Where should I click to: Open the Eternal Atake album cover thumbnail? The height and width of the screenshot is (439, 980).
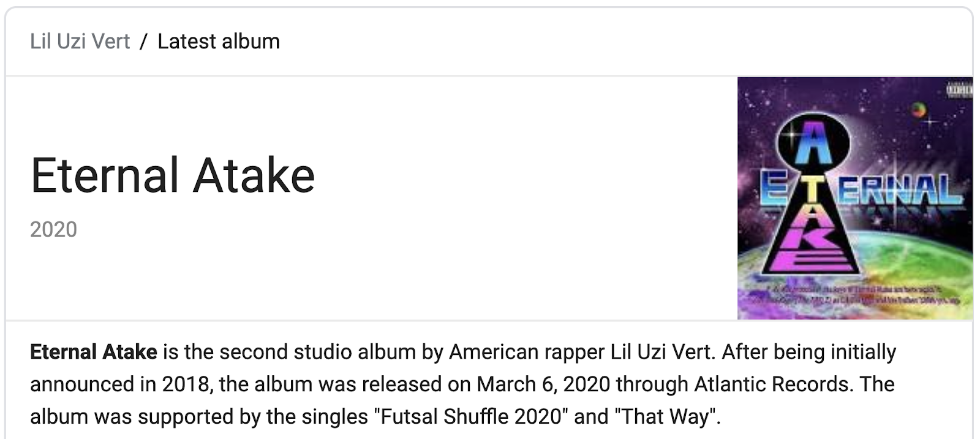(x=855, y=198)
